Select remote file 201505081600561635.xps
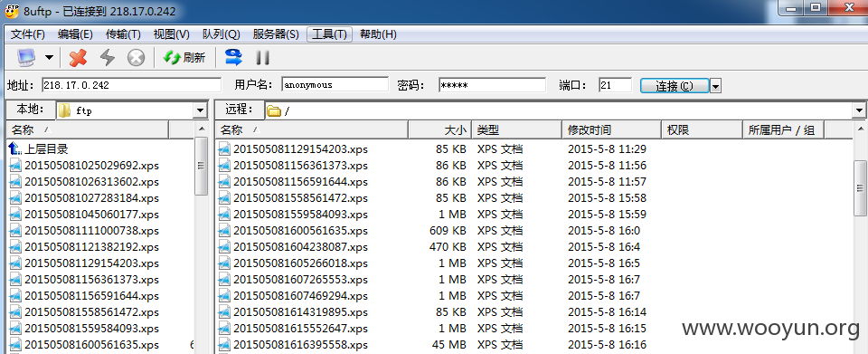The width and height of the screenshot is (868, 354). click(x=300, y=231)
